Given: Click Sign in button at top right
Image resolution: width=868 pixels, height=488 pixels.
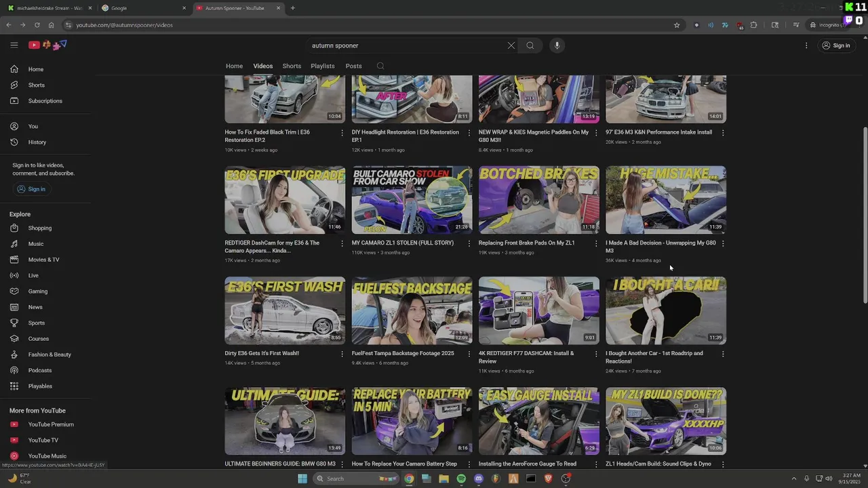Looking at the screenshot, I should click(x=835, y=45).
